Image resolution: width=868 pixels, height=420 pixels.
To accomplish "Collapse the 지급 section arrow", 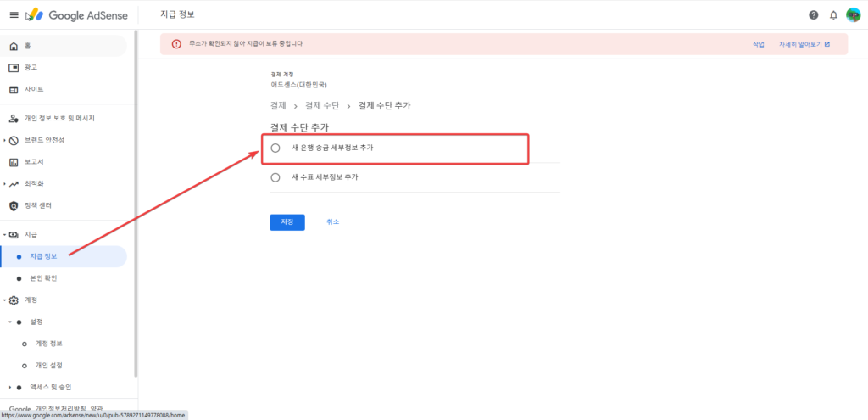I will [x=4, y=235].
